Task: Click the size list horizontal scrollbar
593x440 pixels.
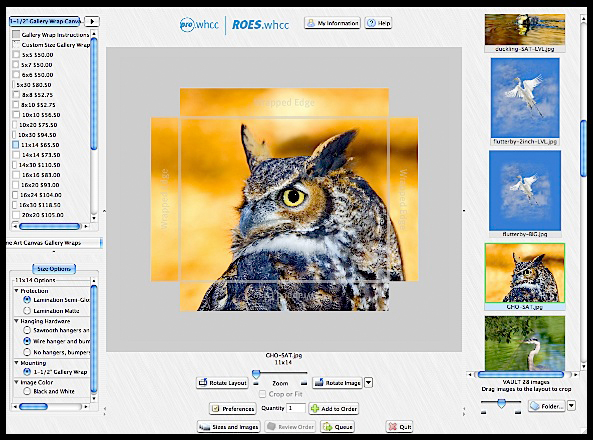Action: (49, 226)
